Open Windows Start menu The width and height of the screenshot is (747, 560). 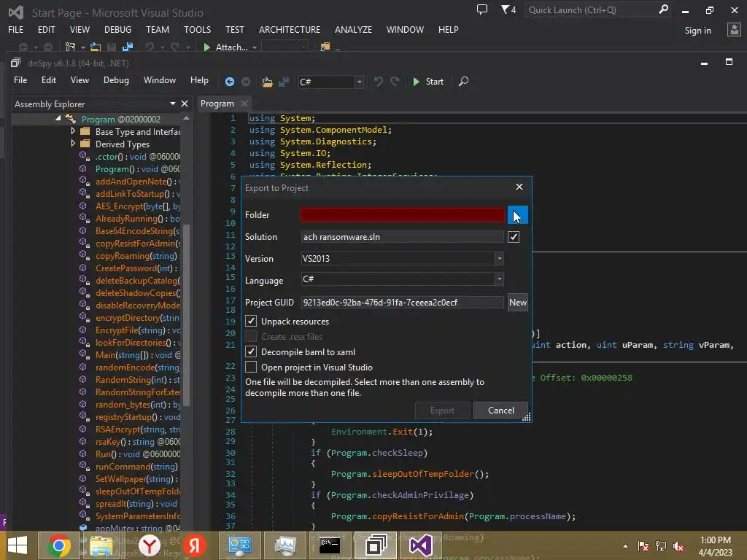pos(18,545)
